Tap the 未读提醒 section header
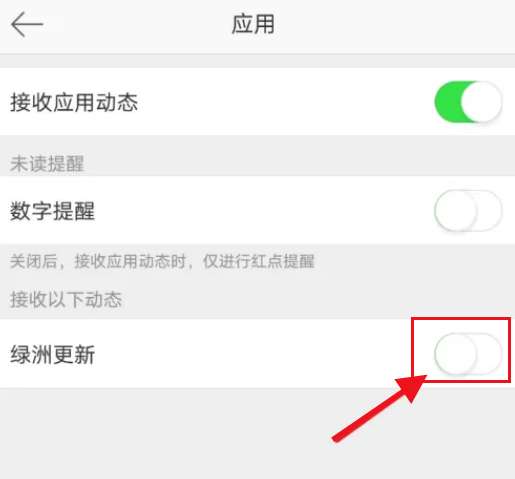Screen dimensions: 515x479 47,164
